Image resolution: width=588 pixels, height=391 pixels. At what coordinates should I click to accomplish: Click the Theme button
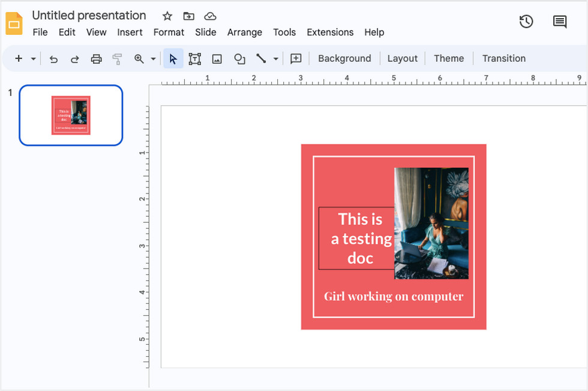click(x=449, y=58)
